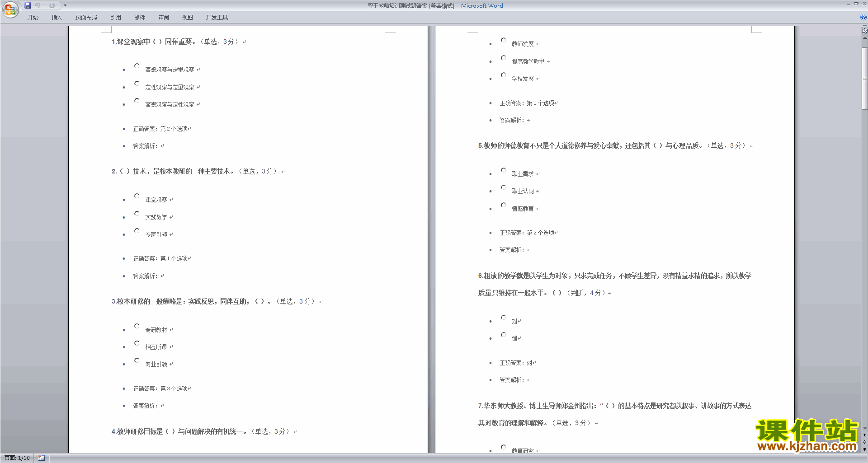This screenshot has width=868, height=463.
Task: Open Select Browse Object round button
Action: (864, 442)
